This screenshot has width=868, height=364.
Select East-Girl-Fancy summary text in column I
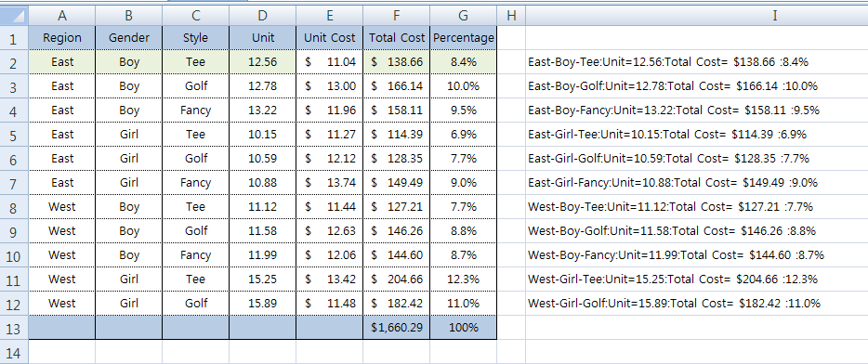673,183
